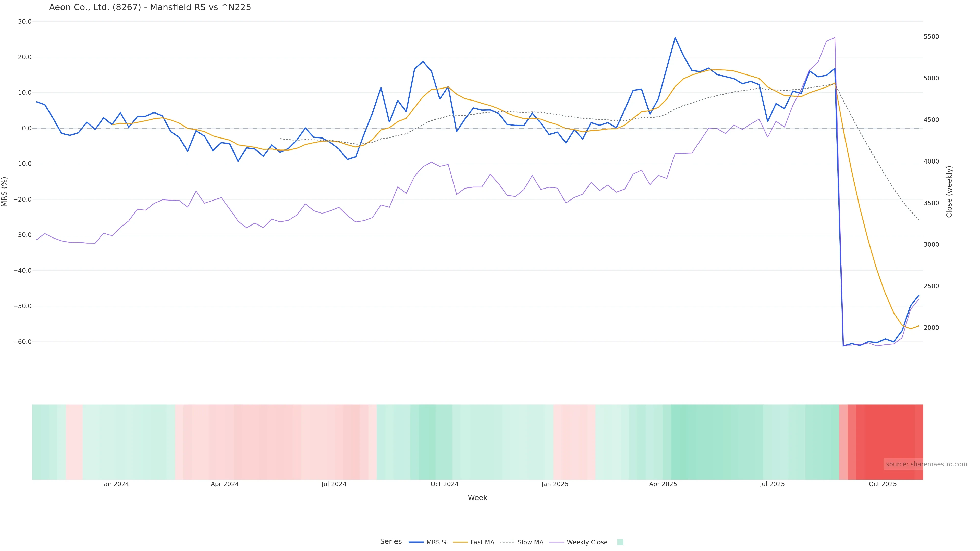
Task: Select the Oct 2025 axis tick
Action: coord(883,484)
